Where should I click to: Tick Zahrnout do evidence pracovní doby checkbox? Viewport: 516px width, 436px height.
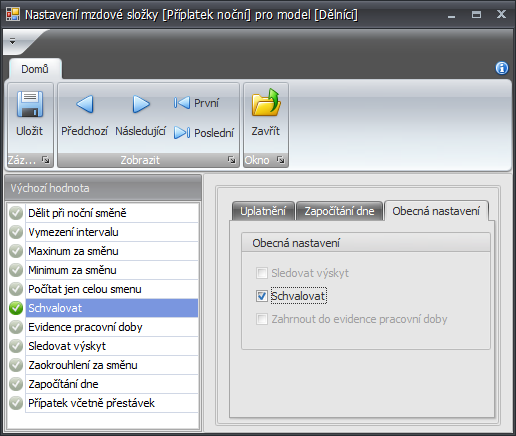click(x=262, y=319)
